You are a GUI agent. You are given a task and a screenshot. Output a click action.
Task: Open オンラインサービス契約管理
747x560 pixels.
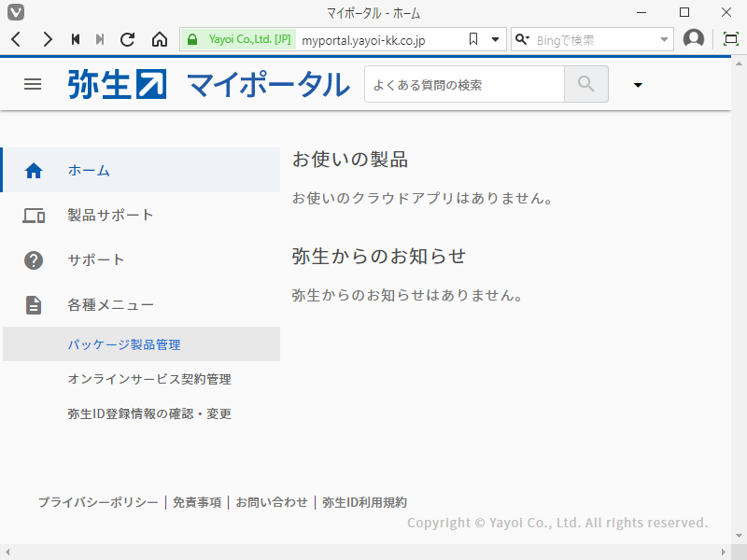[149, 379]
